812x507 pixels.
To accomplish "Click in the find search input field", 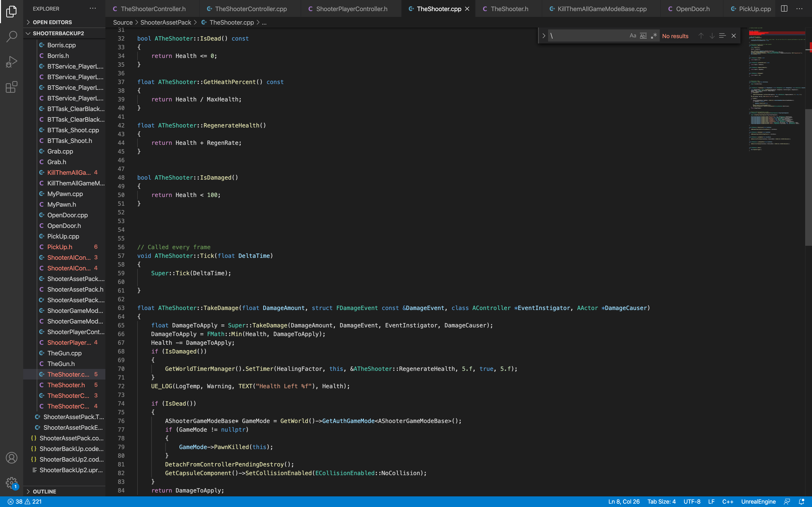I will [589, 35].
